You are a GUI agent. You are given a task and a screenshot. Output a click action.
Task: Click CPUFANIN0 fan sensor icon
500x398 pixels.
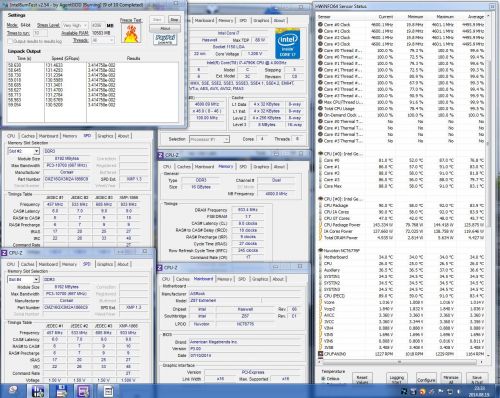pyautogui.click(x=320, y=354)
